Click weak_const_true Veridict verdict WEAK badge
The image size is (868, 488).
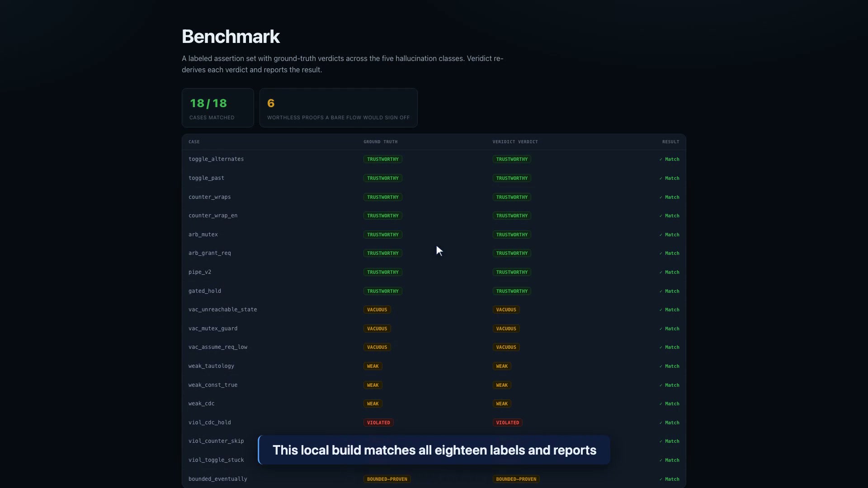point(502,385)
